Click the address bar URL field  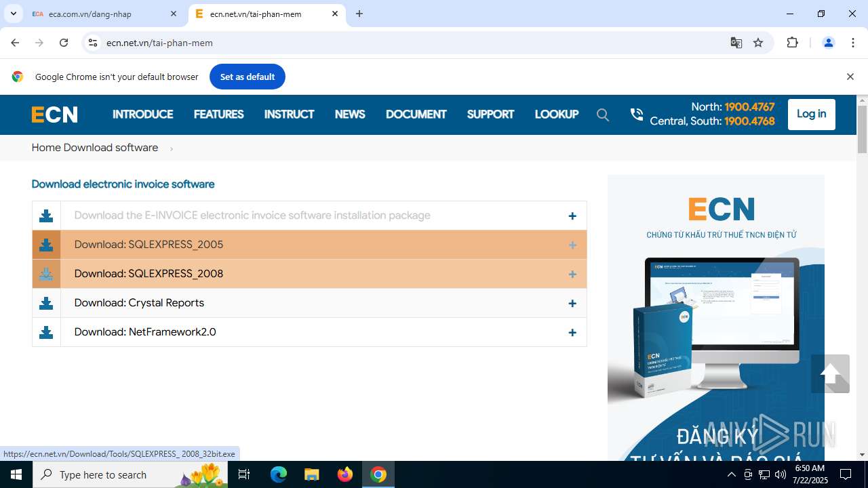point(407,43)
